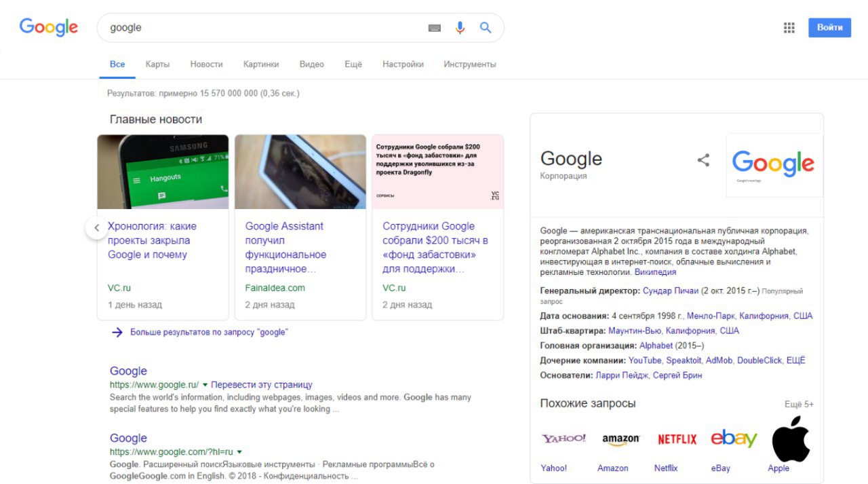Screen dimensions: 868x484
Task: Click the Yahoo! text label
Action: click(553, 468)
